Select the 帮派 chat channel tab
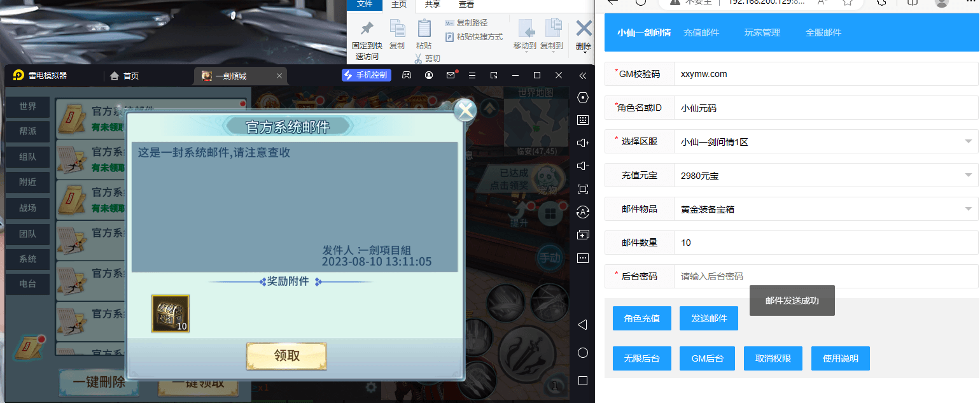 click(27, 132)
